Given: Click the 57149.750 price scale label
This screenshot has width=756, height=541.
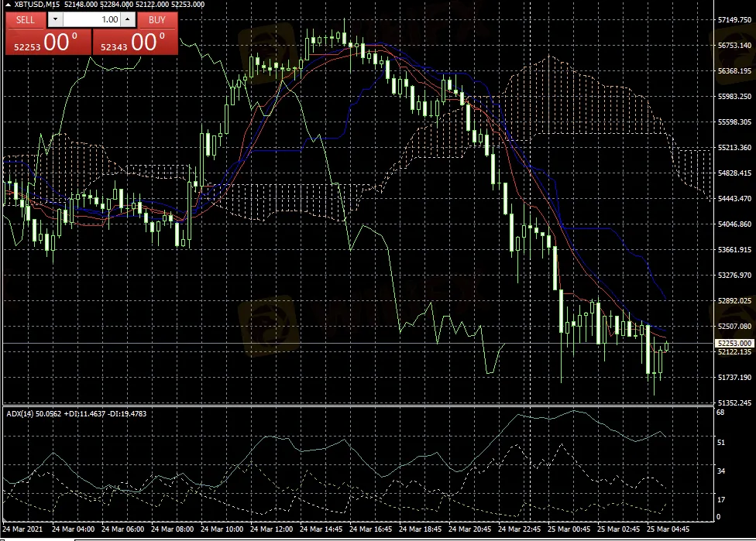Looking at the screenshot, I should tap(734, 20).
